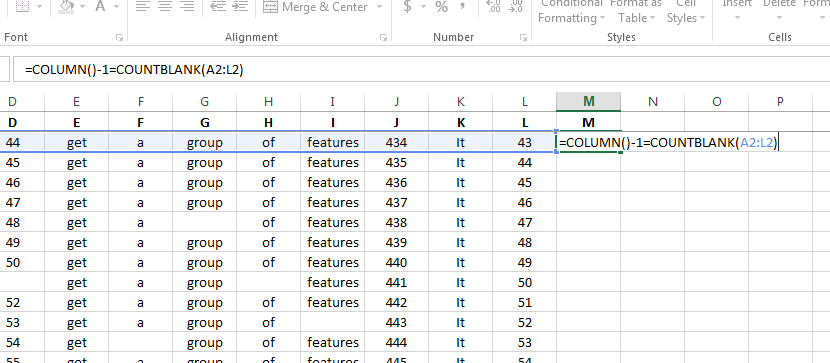
Task: Select the empty G cell beside 438
Action: pyautogui.click(x=204, y=222)
